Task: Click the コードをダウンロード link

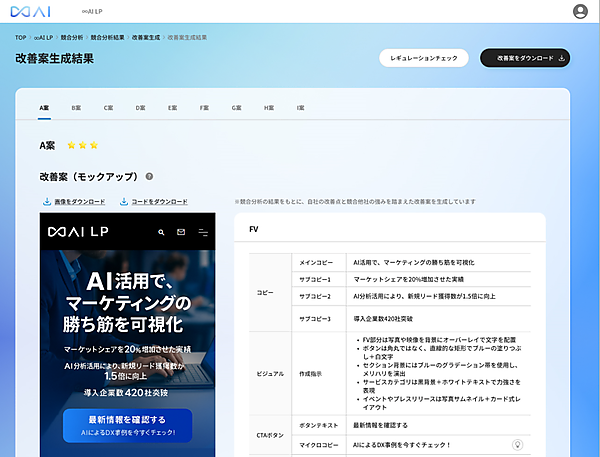Action: pyautogui.click(x=160, y=202)
